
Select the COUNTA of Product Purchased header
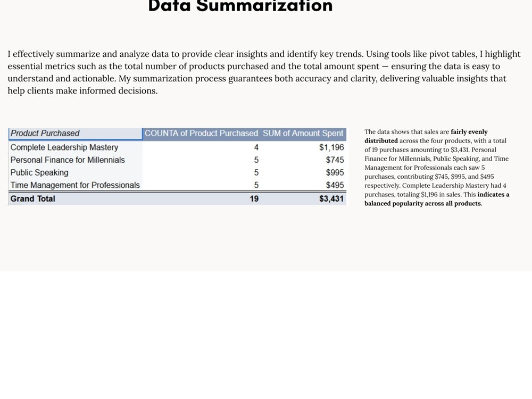[201, 134]
